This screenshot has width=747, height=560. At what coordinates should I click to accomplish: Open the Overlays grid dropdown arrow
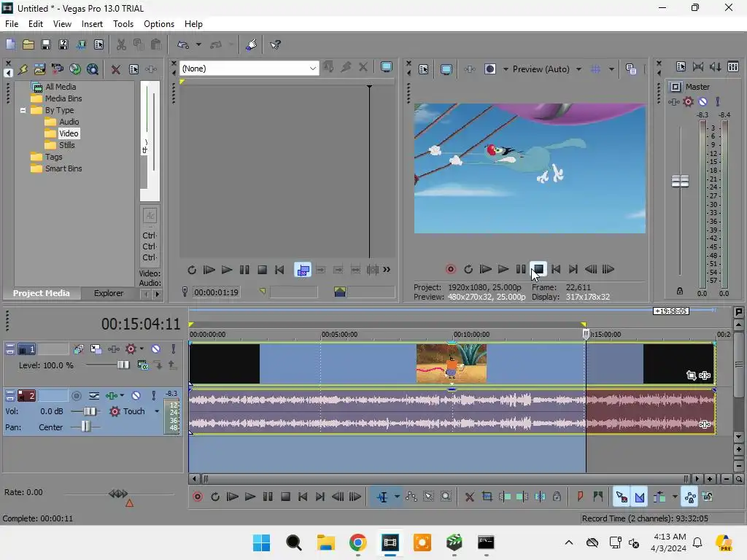(611, 69)
